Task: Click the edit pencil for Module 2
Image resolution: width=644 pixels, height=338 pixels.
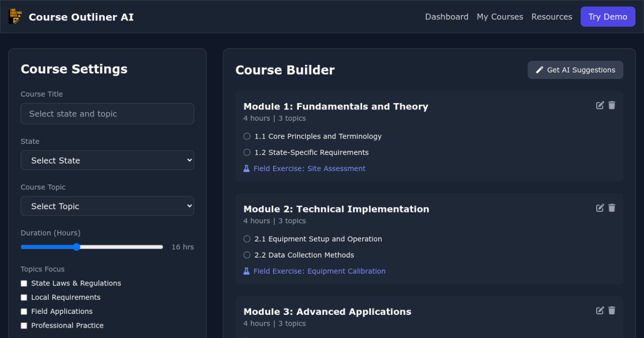Action: 600,208
